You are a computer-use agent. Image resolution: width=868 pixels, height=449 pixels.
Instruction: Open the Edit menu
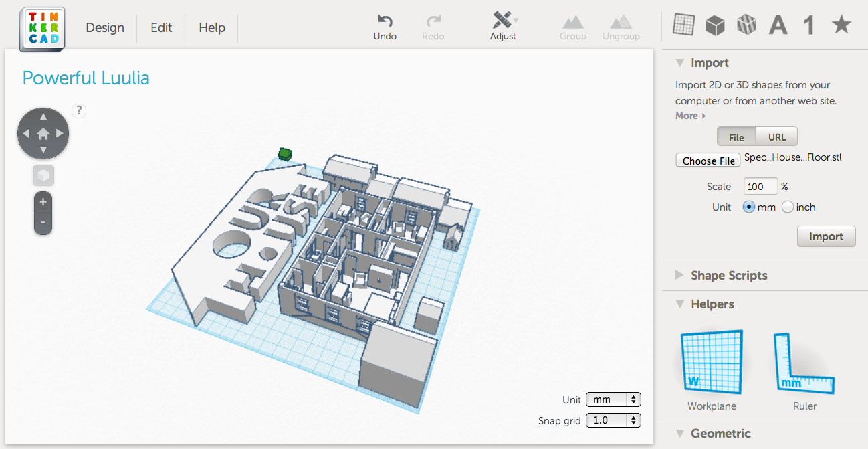click(x=160, y=27)
